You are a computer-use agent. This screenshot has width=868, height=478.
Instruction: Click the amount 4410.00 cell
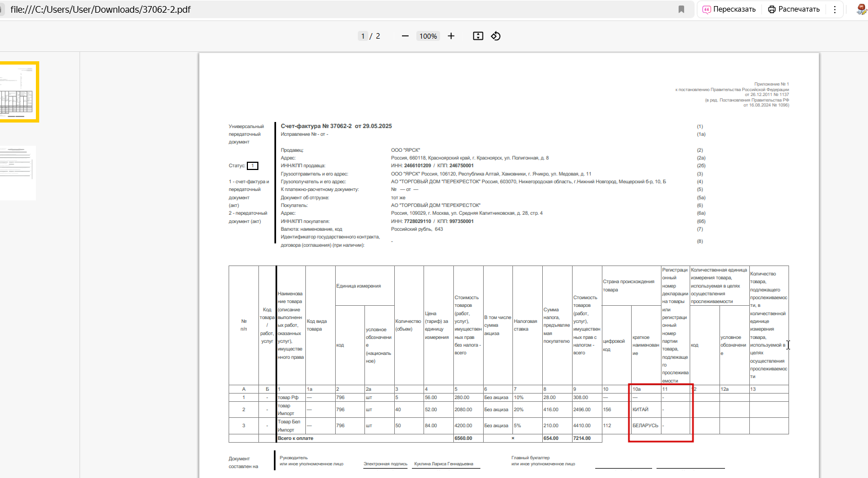[587, 426]
